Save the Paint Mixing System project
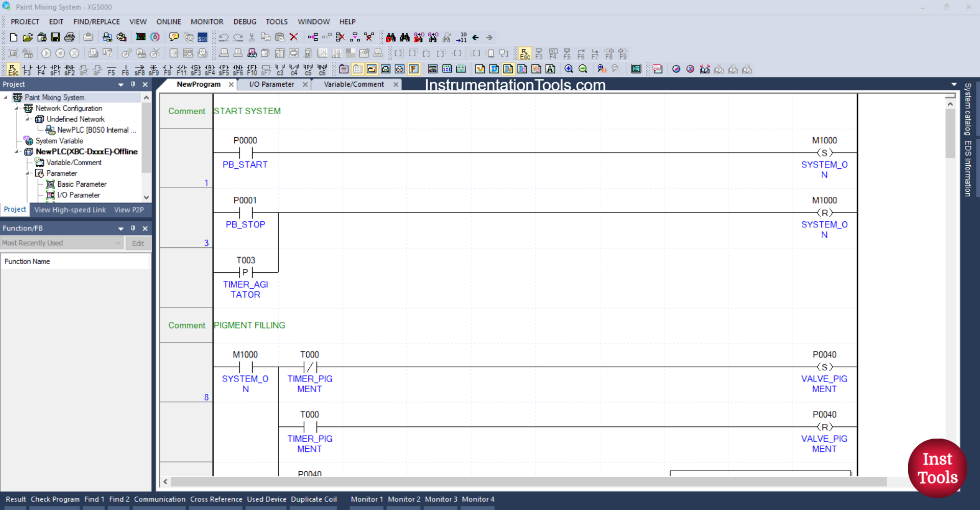 [x=55, y=37]
